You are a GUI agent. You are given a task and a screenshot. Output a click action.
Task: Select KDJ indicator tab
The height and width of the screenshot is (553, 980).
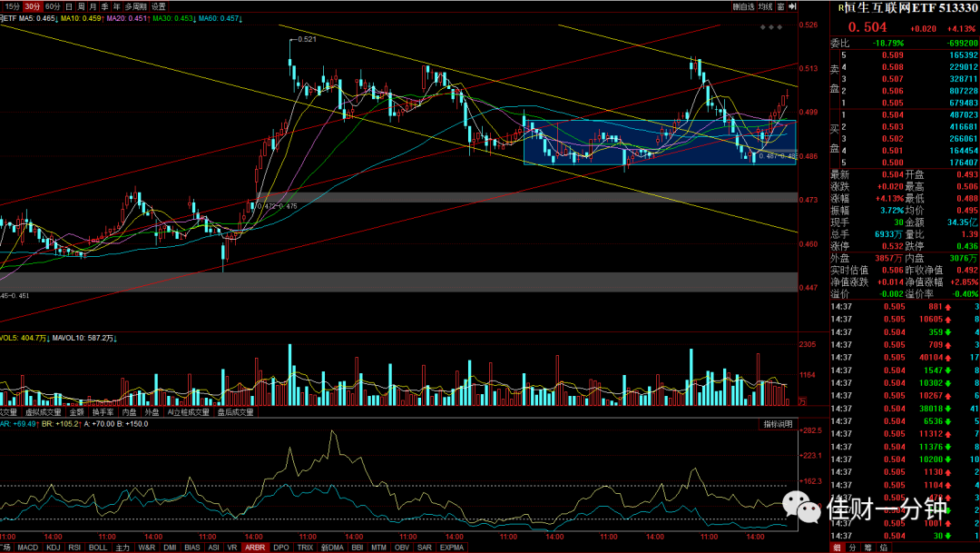(54, 548)
